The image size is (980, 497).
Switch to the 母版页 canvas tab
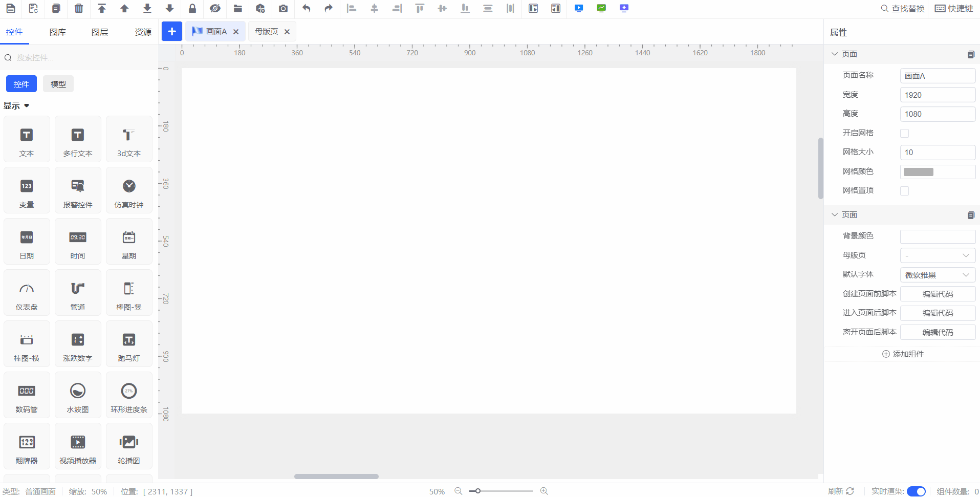click(x=267, y=32)
